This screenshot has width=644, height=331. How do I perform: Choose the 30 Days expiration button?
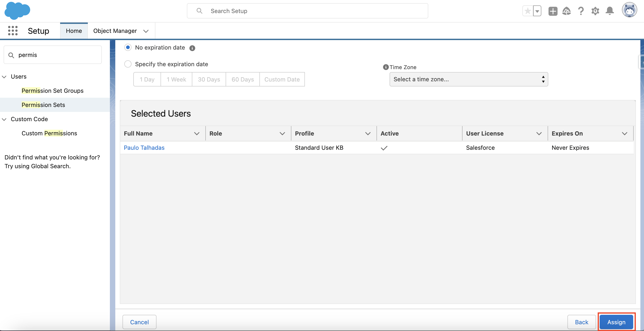click(209, 79)
